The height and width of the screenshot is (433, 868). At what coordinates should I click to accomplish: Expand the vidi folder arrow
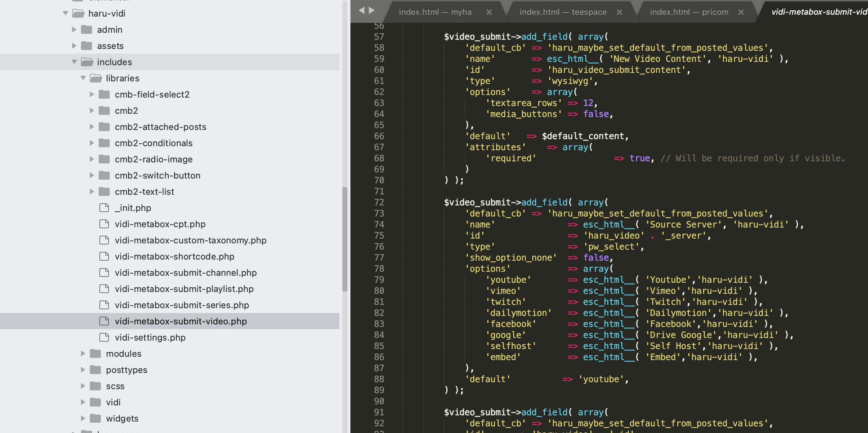pos(83,402)
